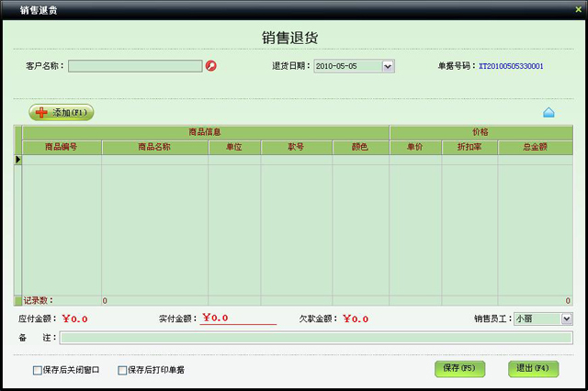This screenshot has height=391, width=588.
Task: Click the 实付金额 amount field
Action: (x=238, y=318)
